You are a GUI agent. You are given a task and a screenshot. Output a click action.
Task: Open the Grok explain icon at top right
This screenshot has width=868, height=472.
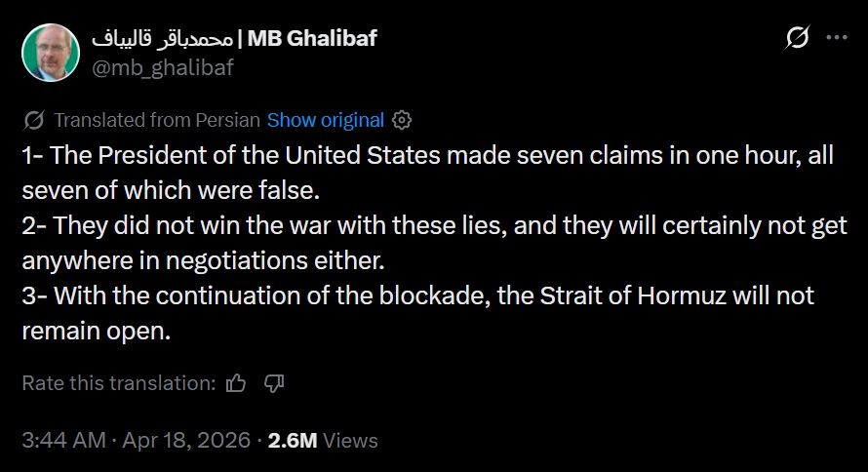pyautogui.click(x=797, y=39)
